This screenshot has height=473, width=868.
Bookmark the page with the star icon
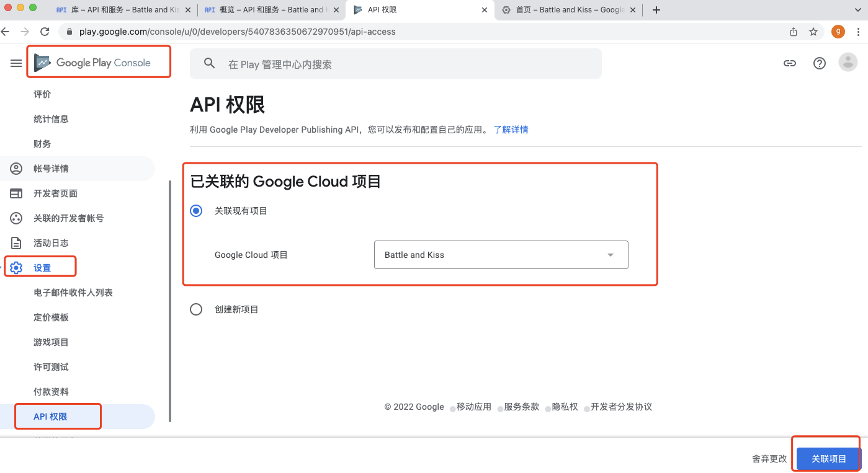[813, 31]
